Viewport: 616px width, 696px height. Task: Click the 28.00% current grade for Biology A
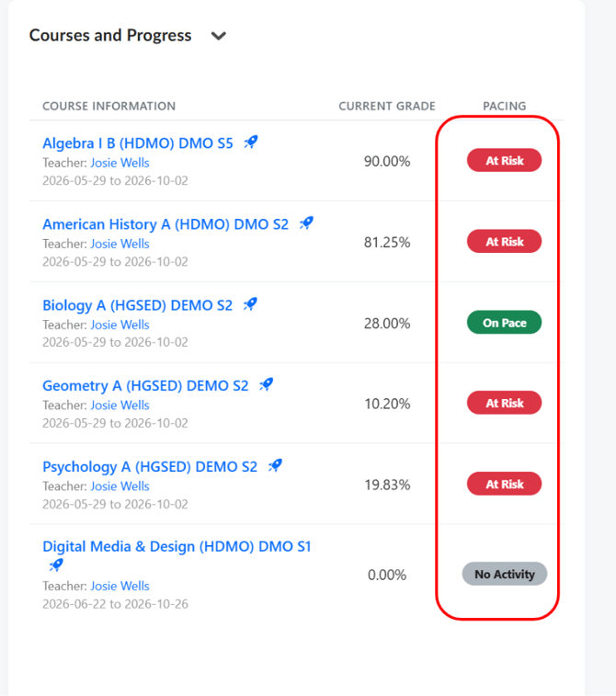coord(387,323)
